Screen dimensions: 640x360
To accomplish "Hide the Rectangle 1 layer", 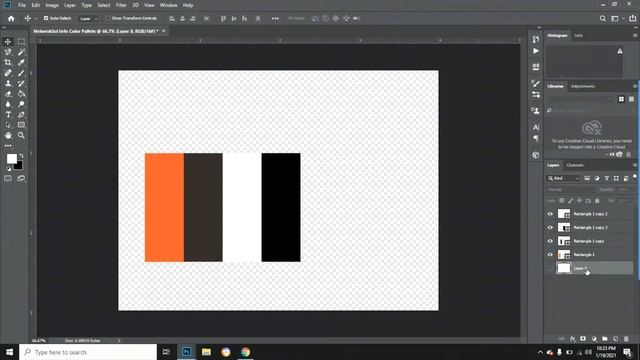I will (550, 255).
